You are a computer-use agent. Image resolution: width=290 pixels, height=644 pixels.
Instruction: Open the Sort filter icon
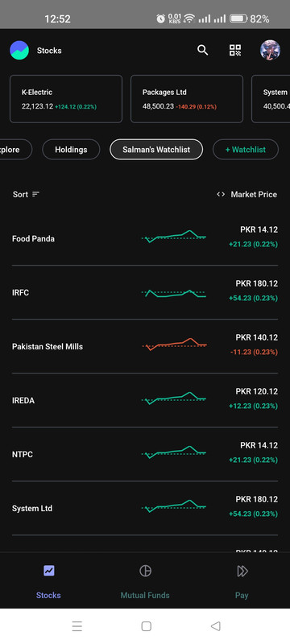pos(35,194)
